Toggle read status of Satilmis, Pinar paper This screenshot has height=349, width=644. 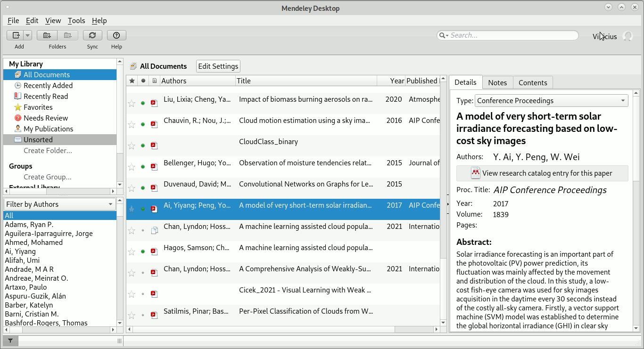(143, 315)
